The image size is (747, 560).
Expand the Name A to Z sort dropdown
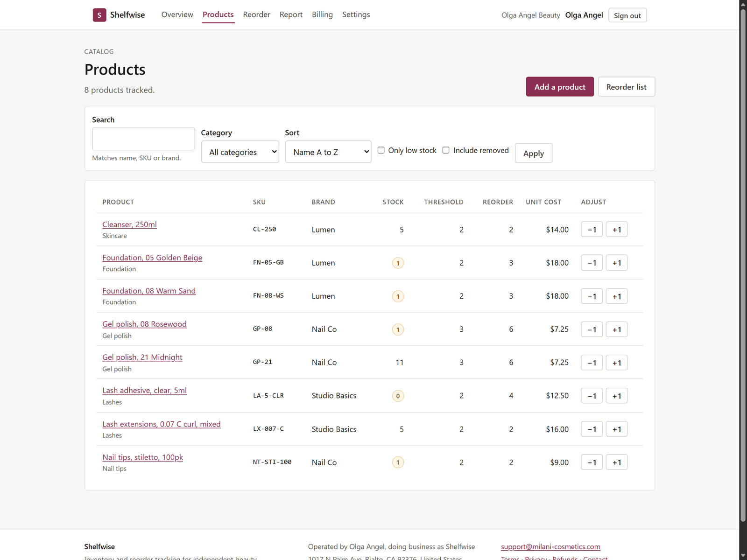[x=328, y=152]
